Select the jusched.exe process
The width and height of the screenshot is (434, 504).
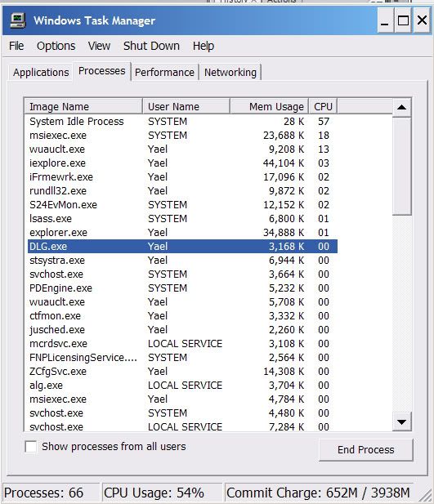click(x=182, y=330)
